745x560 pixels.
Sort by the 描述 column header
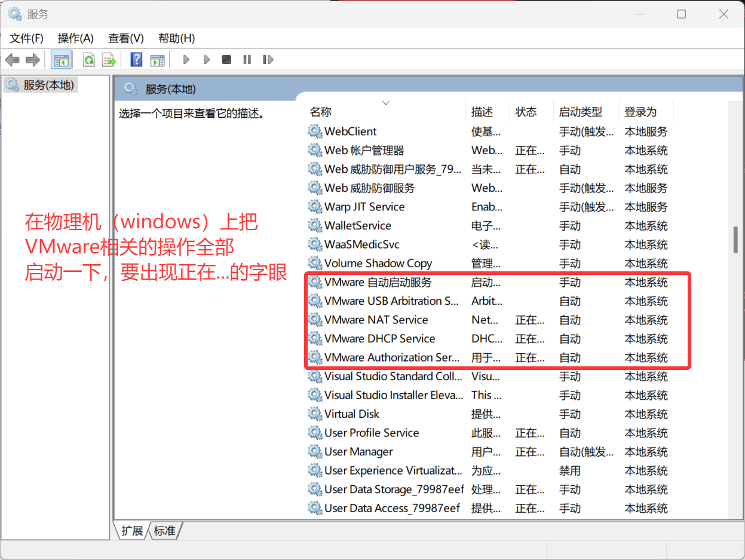click(482, 112)
